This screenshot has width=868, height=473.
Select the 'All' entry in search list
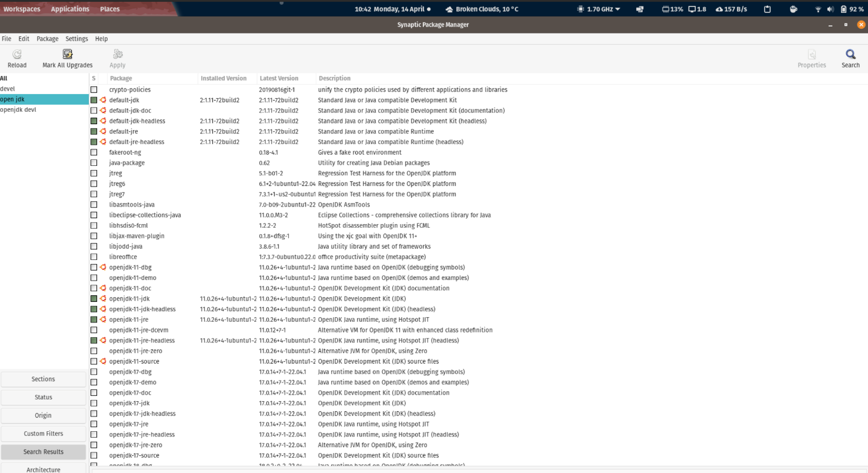tap(44, 78)
